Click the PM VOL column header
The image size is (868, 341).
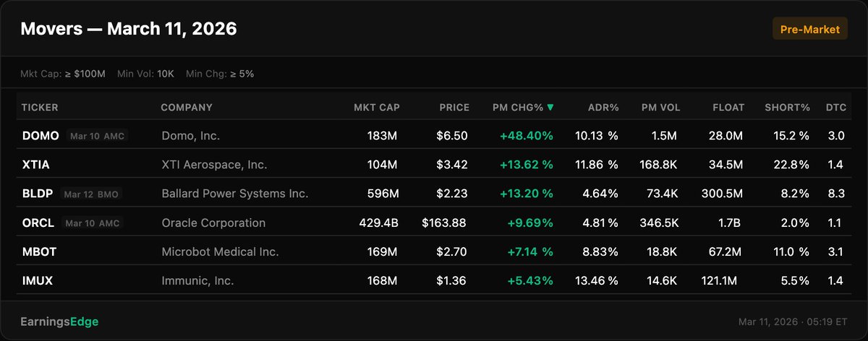(x=660, y=108)
